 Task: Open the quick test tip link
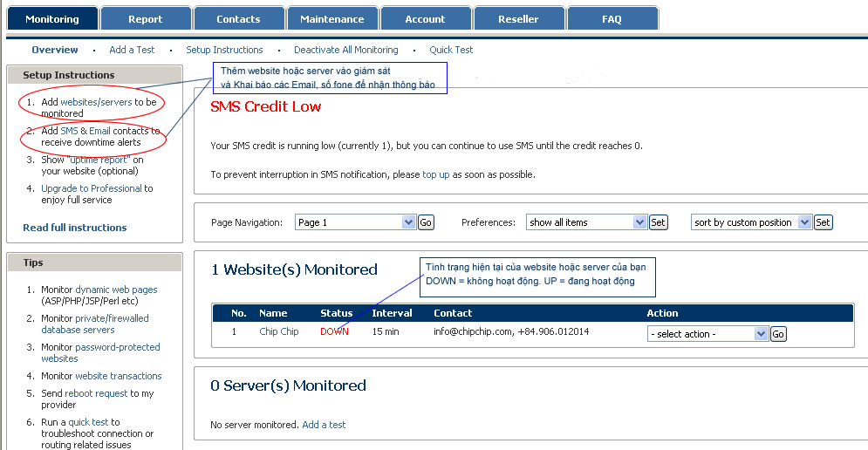tap(89, 422)
